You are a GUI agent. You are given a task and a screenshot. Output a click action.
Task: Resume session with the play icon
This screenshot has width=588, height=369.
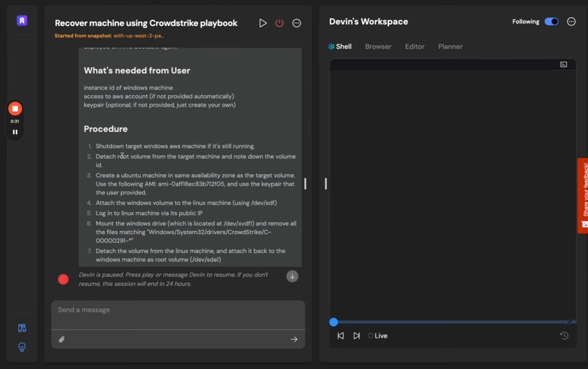[263, 23]
